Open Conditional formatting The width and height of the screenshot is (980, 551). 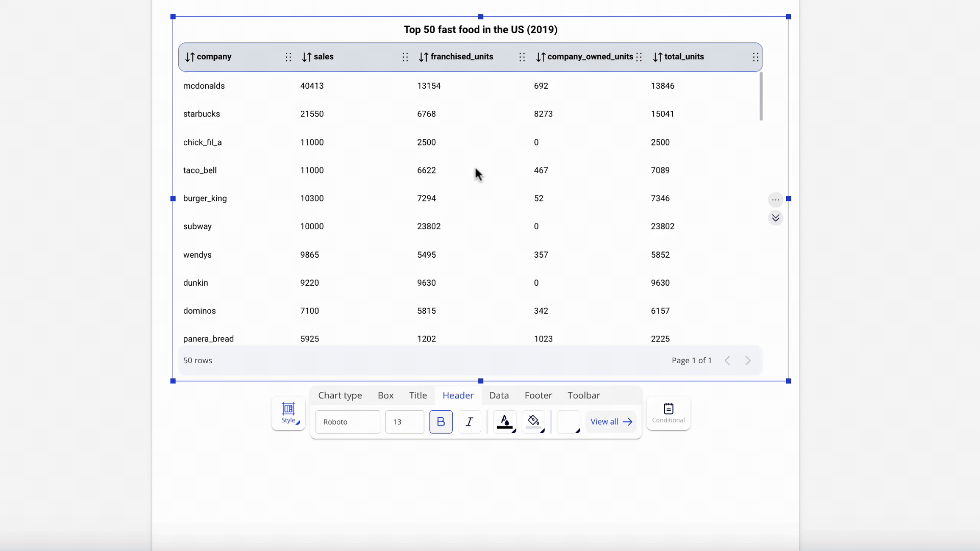coord(668,413)
